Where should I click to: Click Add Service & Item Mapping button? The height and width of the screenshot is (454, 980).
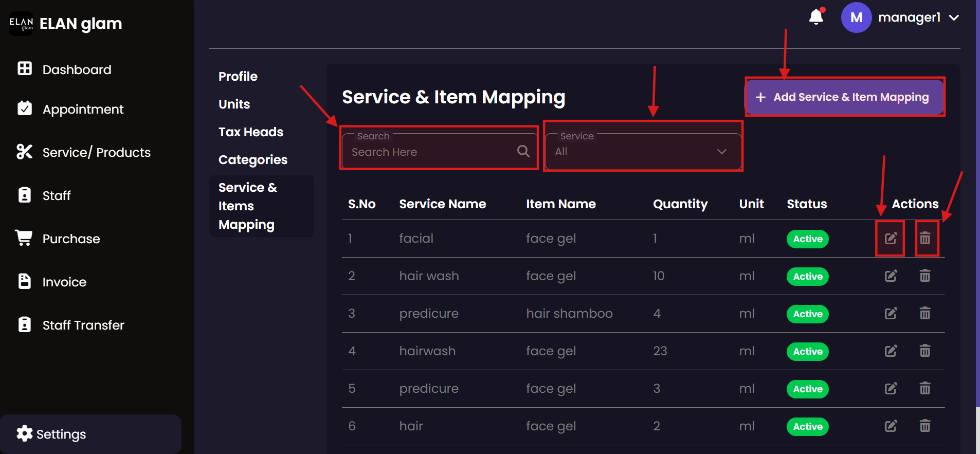(x=844, y=97)
